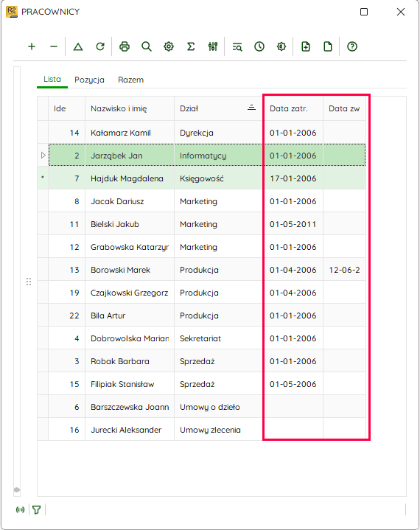Click the Ide cell with value 19

tap(66, 293)
